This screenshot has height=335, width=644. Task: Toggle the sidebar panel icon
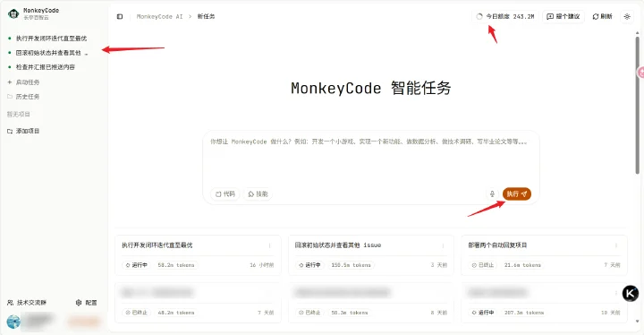(x=120, y=16)
